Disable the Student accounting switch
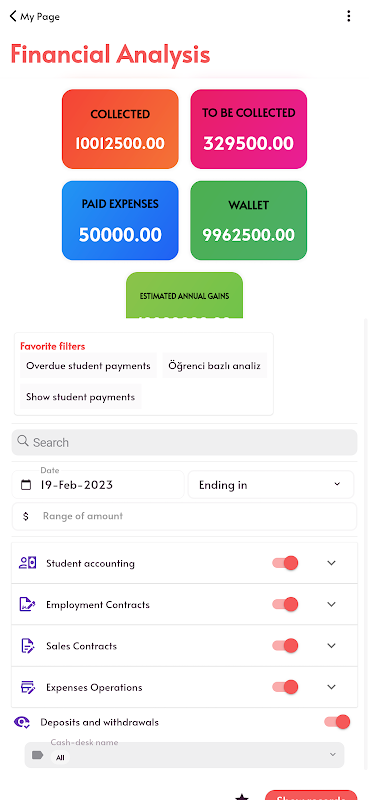 pos(285,563)
